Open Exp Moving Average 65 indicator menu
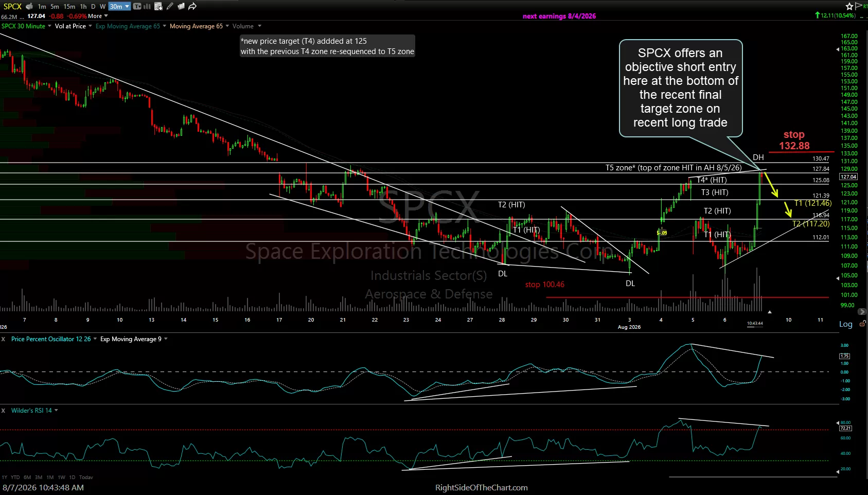868x495 pixels. [x=131, y=26]
